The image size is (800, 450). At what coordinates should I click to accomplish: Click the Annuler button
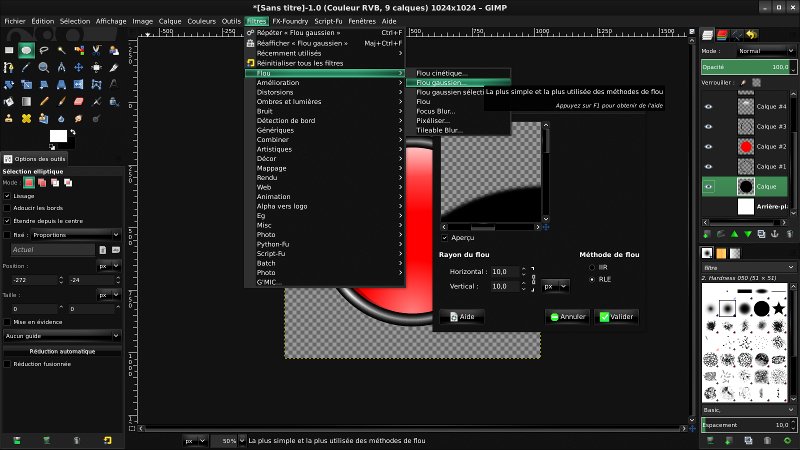(568, 317)
